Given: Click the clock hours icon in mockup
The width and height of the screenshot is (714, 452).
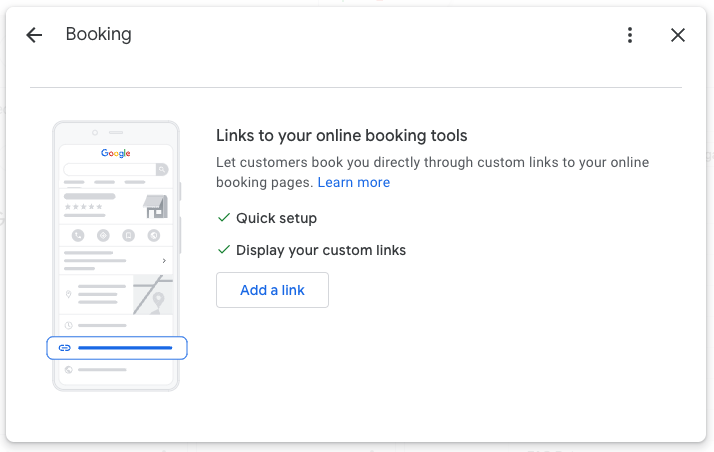Looking at the screenshot, I should [68, 326].
